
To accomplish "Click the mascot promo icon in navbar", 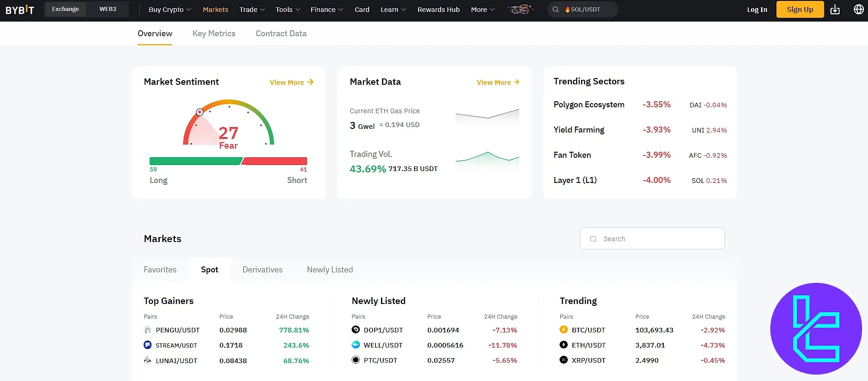I will (x=521, y=10).
